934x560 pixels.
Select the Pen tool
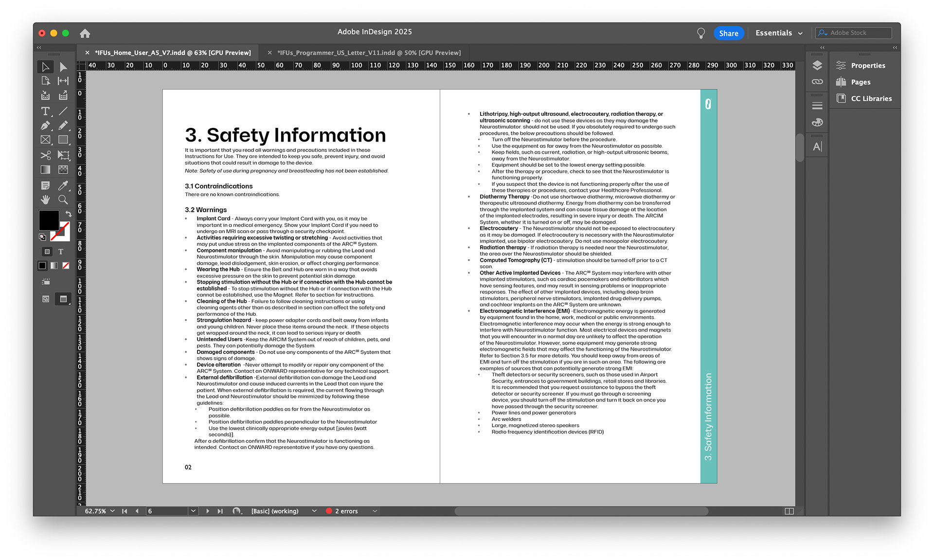[x=45, y=126]
